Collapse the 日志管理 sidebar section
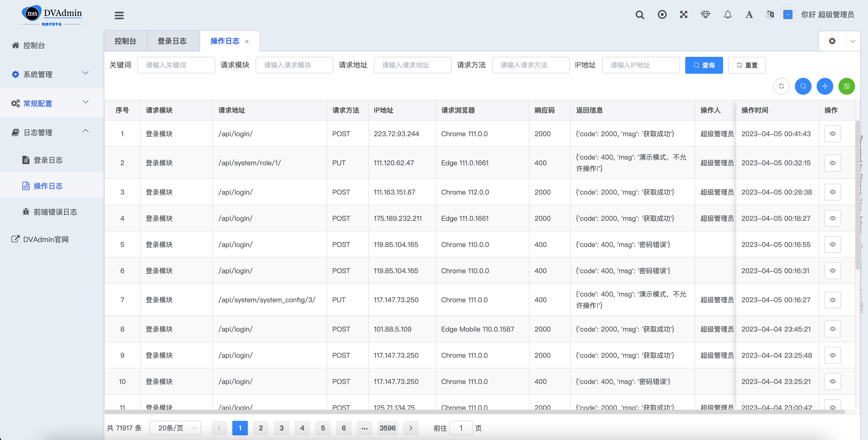Screen dimensions: 868x440 [51, 133]
